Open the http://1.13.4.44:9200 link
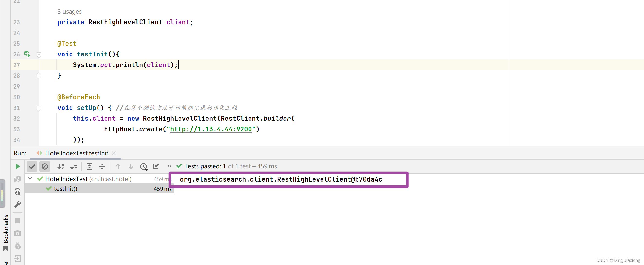Image resolution: width=644 pixels, height=265 pixels. click(211, 129)
